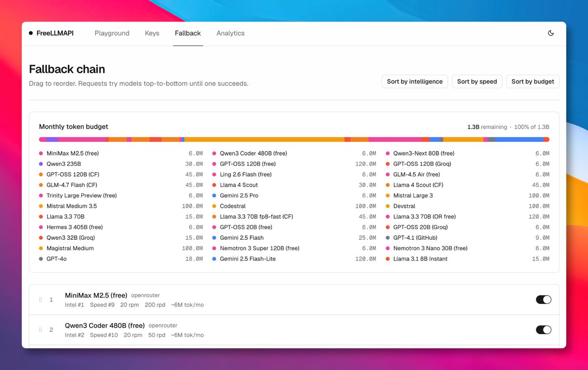Click Llama 4 Scout (CF) legend entry
588x370 pixels.
pos(418,185)
